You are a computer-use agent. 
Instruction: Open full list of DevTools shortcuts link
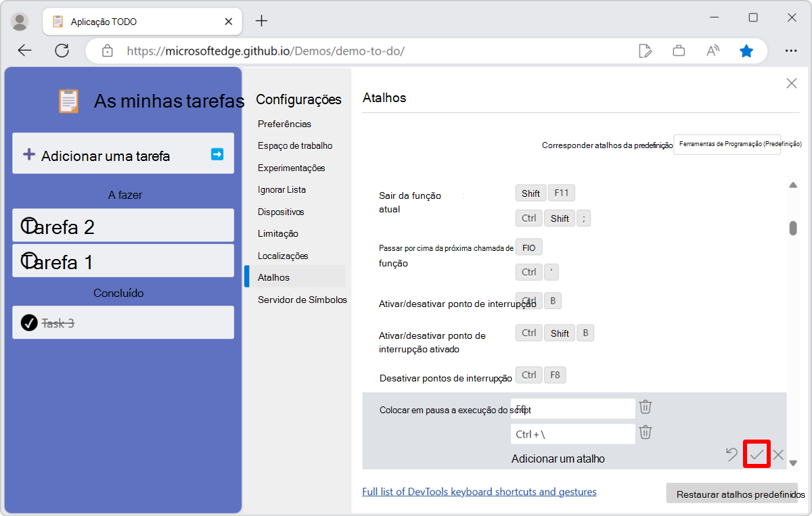[479, 492]
